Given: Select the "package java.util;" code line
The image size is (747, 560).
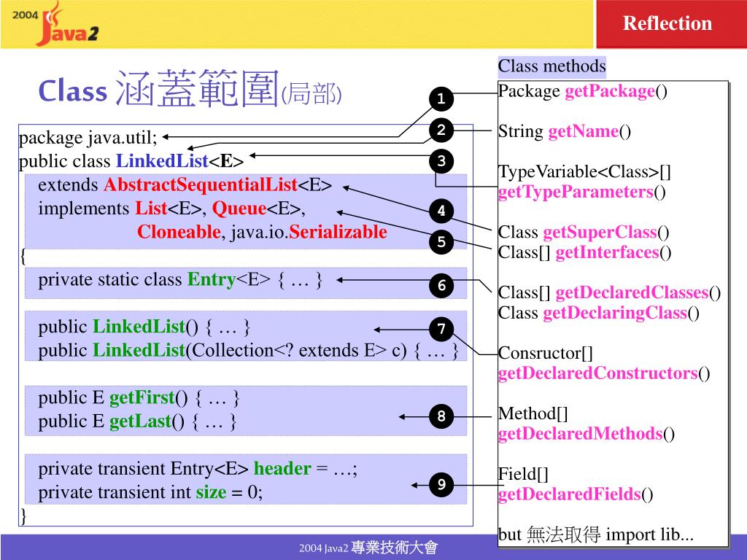Looking at the screenshot, I should [x=88, y=137].
